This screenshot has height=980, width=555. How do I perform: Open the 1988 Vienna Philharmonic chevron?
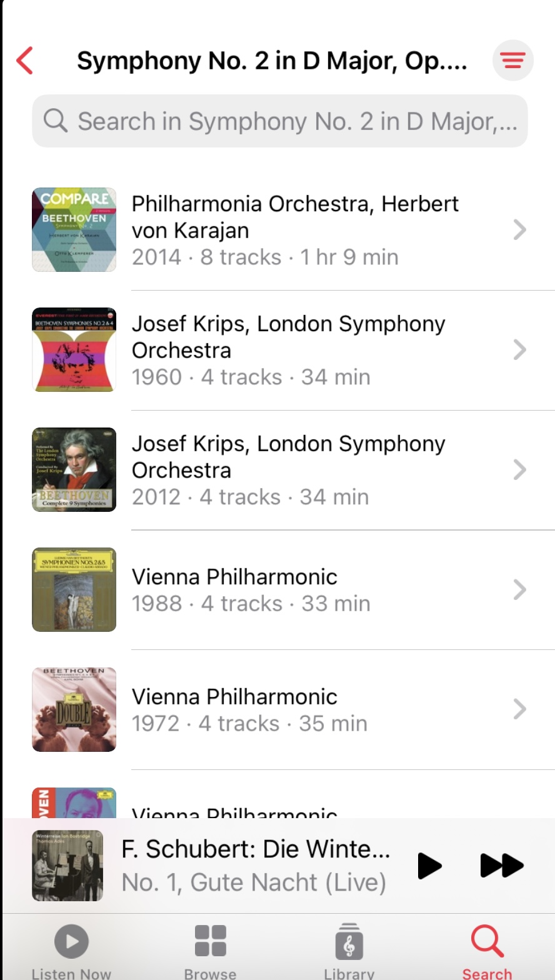point(519,589)
